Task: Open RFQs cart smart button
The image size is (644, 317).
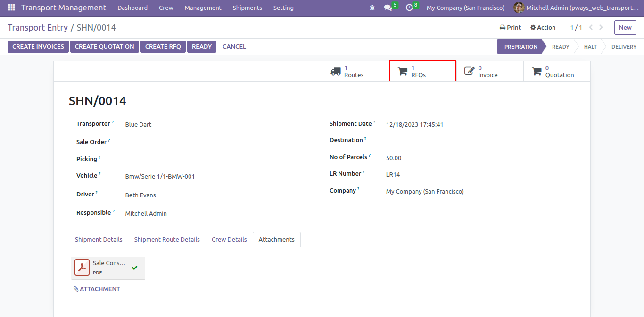Action: click(x=422, y=71)
